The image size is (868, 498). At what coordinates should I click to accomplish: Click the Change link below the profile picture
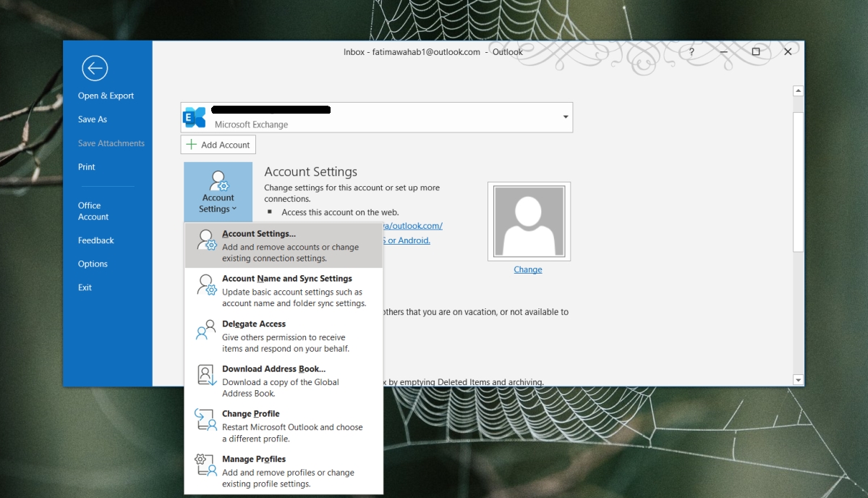(x=527, y=269)
